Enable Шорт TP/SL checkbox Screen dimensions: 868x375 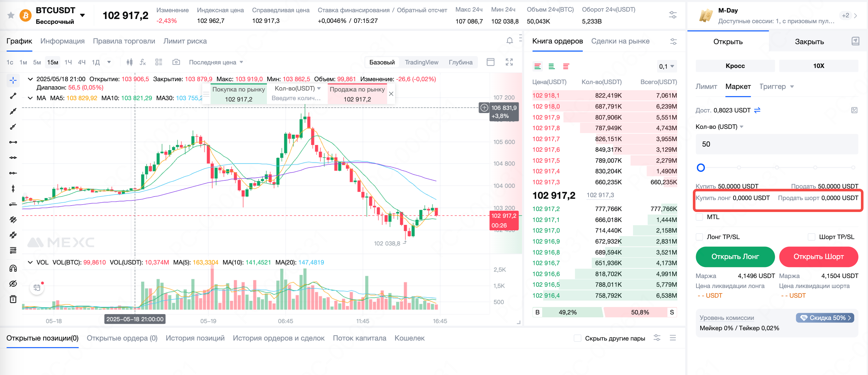point(811,237)
